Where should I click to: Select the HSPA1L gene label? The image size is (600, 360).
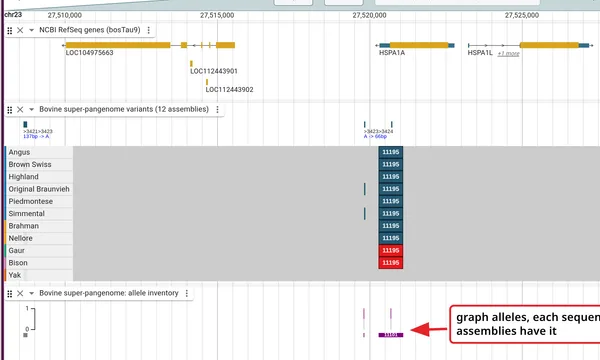click(x=480, y=53)
